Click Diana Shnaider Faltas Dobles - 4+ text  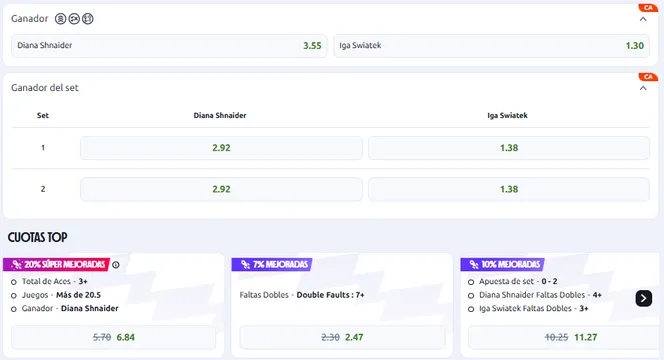point(540,295)
